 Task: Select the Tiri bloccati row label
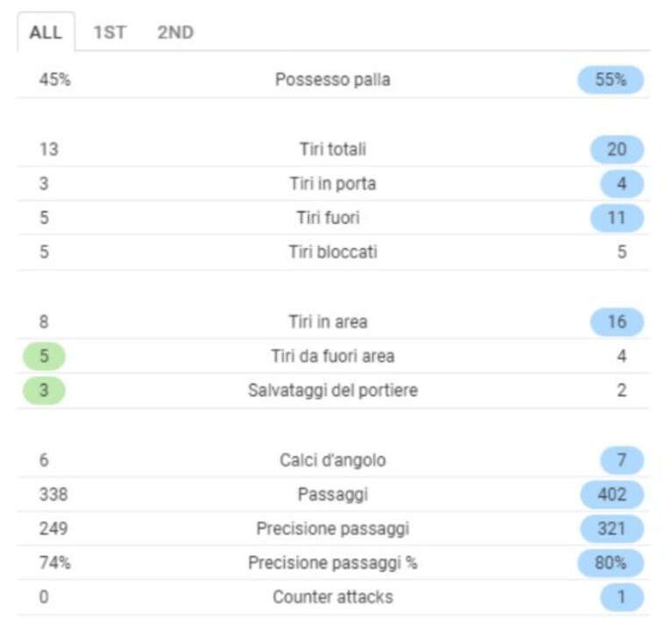pyautogui.click(x=333, y=252)
